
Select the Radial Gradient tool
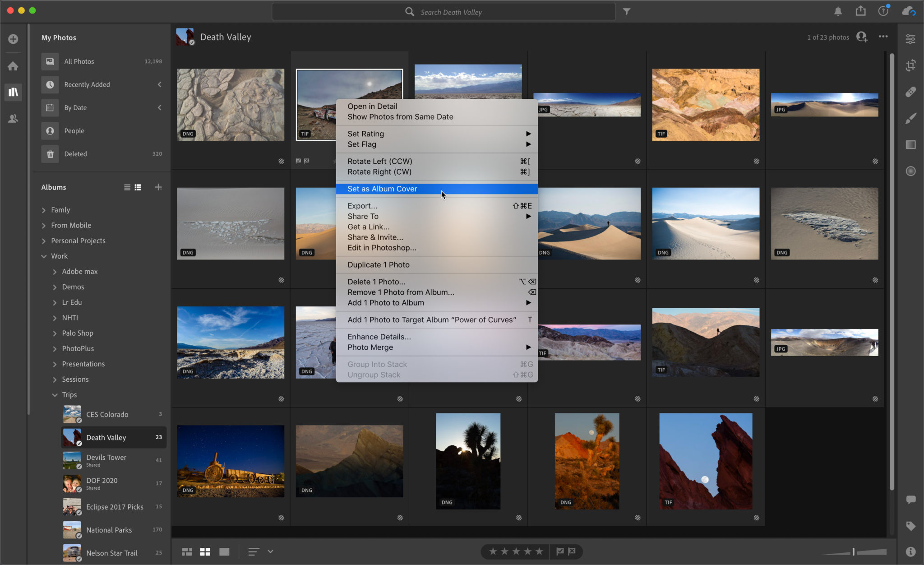point(910,171)
